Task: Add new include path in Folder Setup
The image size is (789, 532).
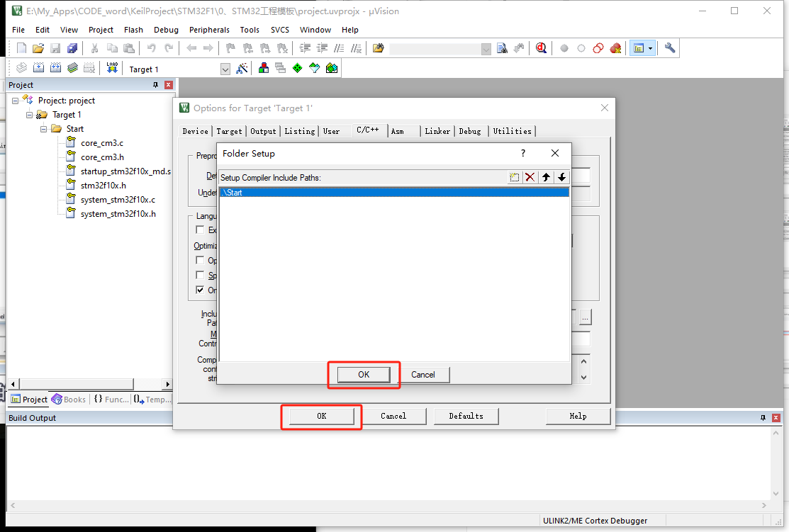Action: click(x=514, y=177)
